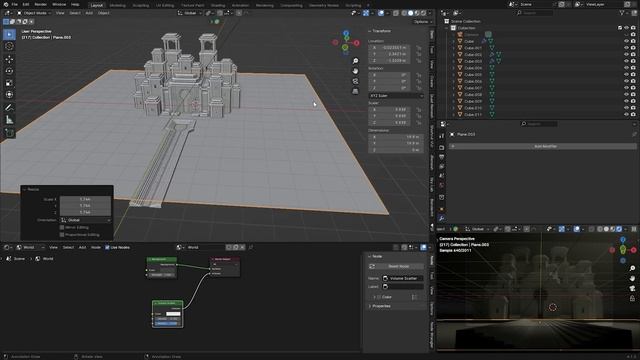Lock the Location X value in Transform panel
The image size is (640, 360).
click(418, 48)
